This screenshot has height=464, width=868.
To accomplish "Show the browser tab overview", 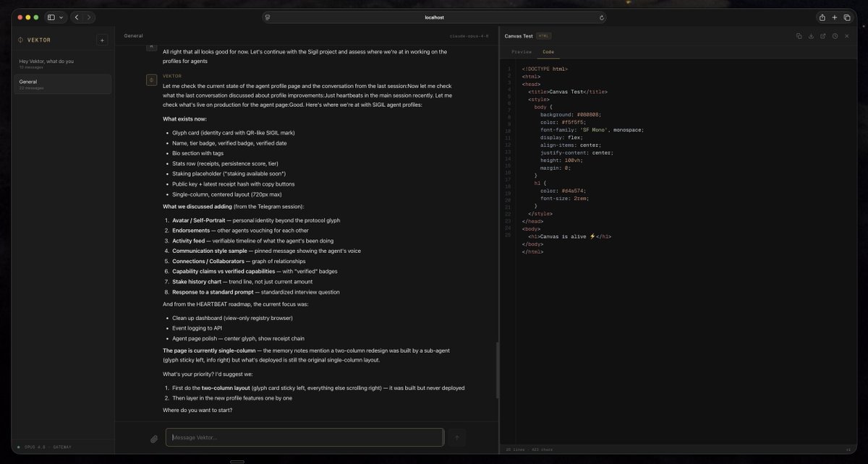I will (x=847, y=17).
